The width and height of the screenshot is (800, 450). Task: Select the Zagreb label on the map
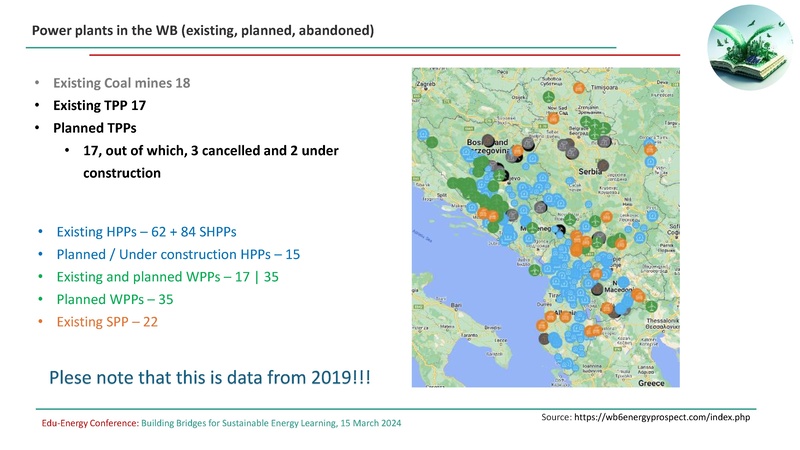(x=427, y=84)
